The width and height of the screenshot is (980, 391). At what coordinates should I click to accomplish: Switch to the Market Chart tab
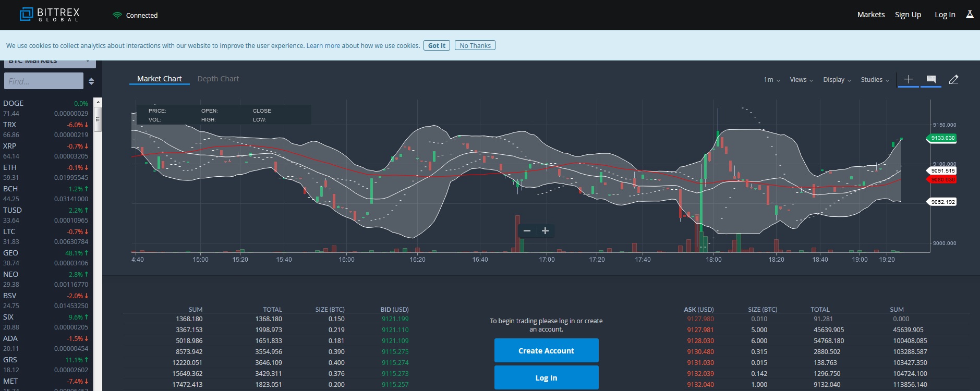click(160, 79)
